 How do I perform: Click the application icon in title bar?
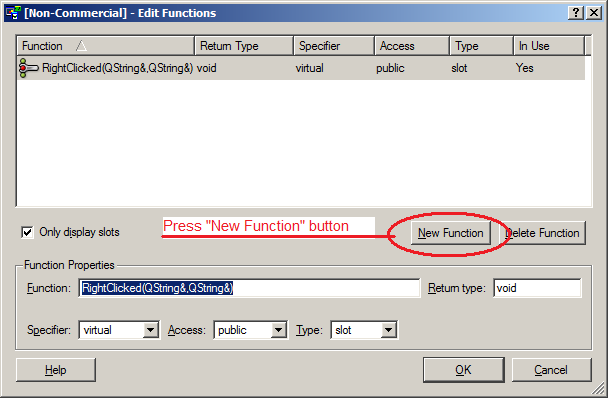point(13,13)
